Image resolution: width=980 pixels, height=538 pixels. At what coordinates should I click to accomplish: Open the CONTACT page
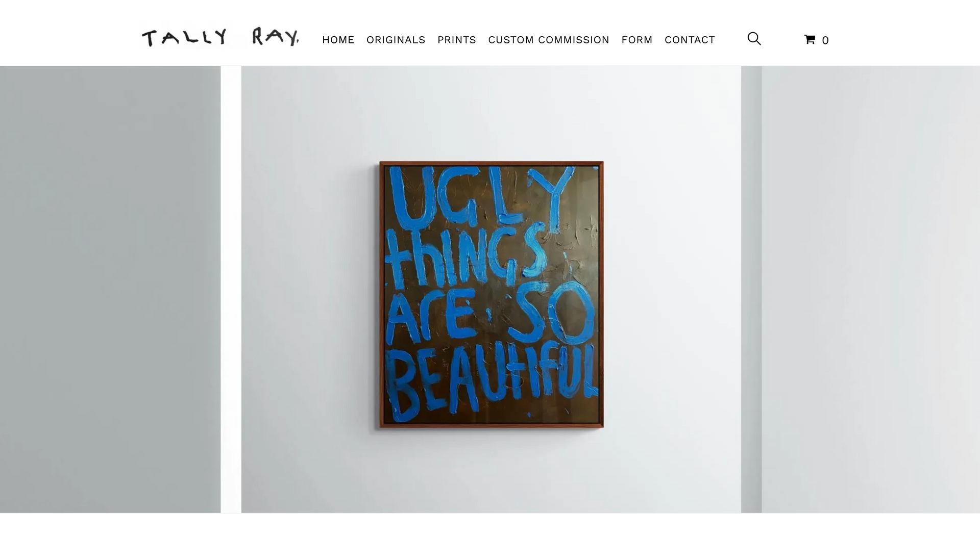tap(690, 40)
